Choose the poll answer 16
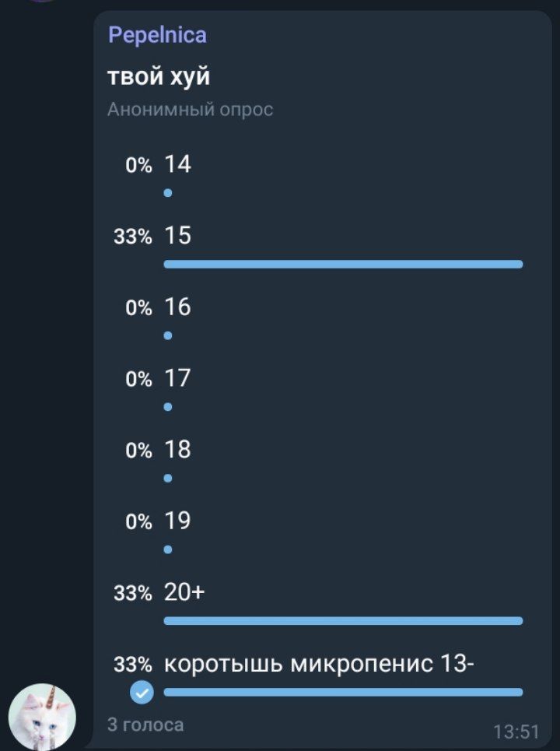 tap(177, 307)
